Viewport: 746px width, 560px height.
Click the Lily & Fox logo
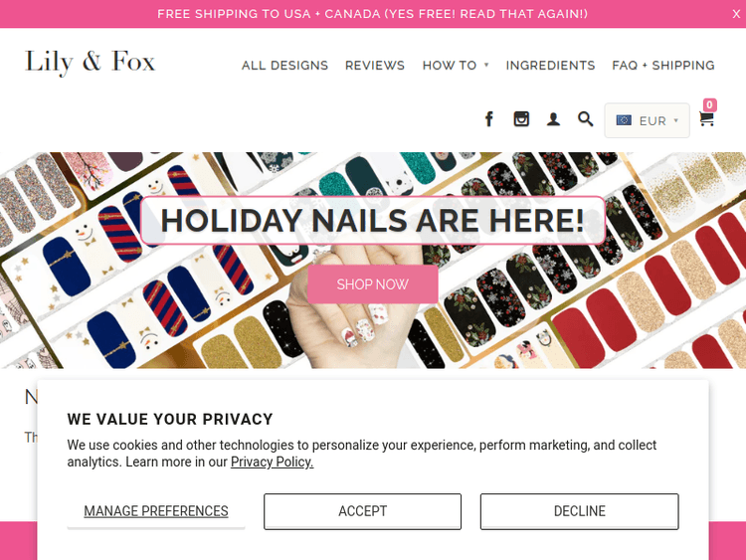90,63
